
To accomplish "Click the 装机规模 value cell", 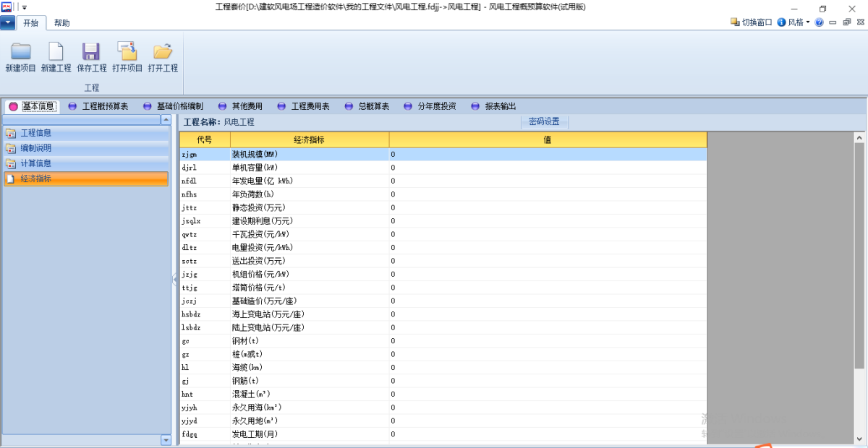I will (548, 154).
